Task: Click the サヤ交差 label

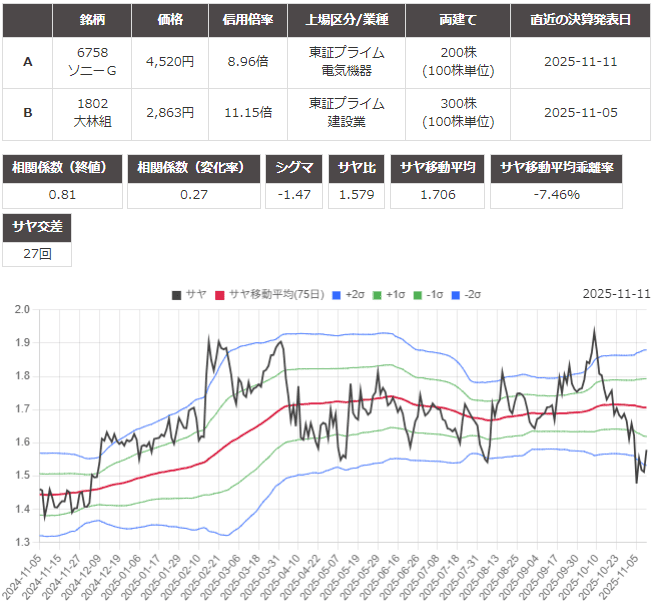Action: (37, 228)
